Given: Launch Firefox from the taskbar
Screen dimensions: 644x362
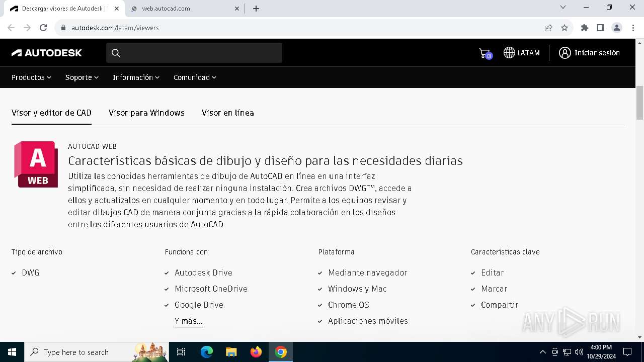Looking at the screenshot, I should [256, 352].
